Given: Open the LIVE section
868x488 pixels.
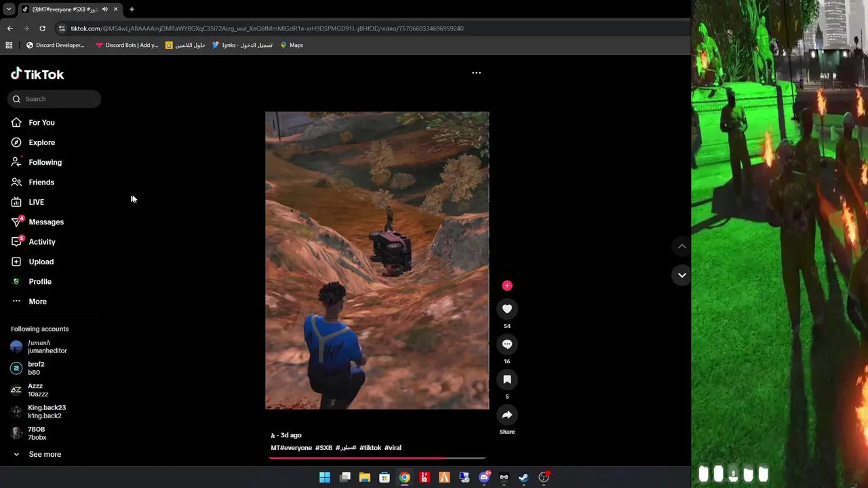Looking at the screenshot, I should coord(27,202).
